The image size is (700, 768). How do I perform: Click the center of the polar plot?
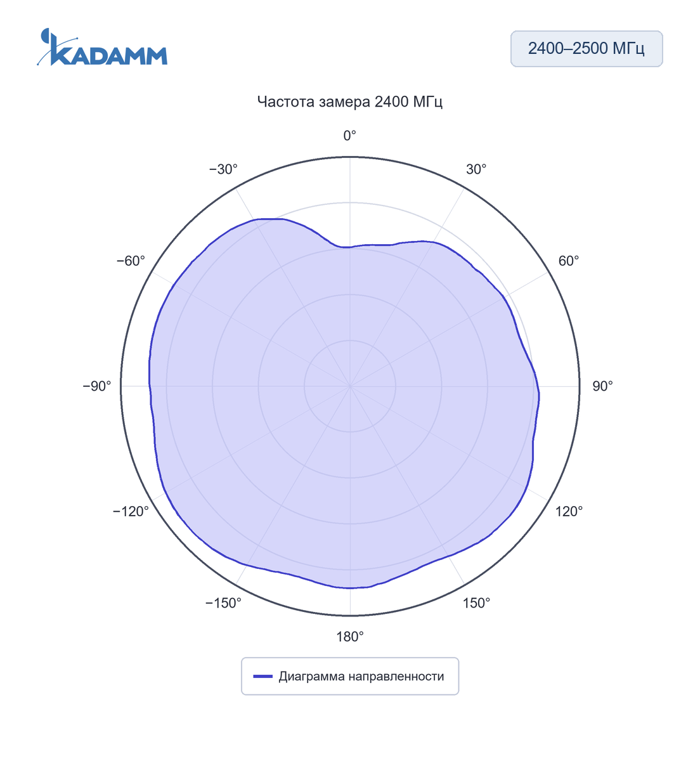(350, 386)
